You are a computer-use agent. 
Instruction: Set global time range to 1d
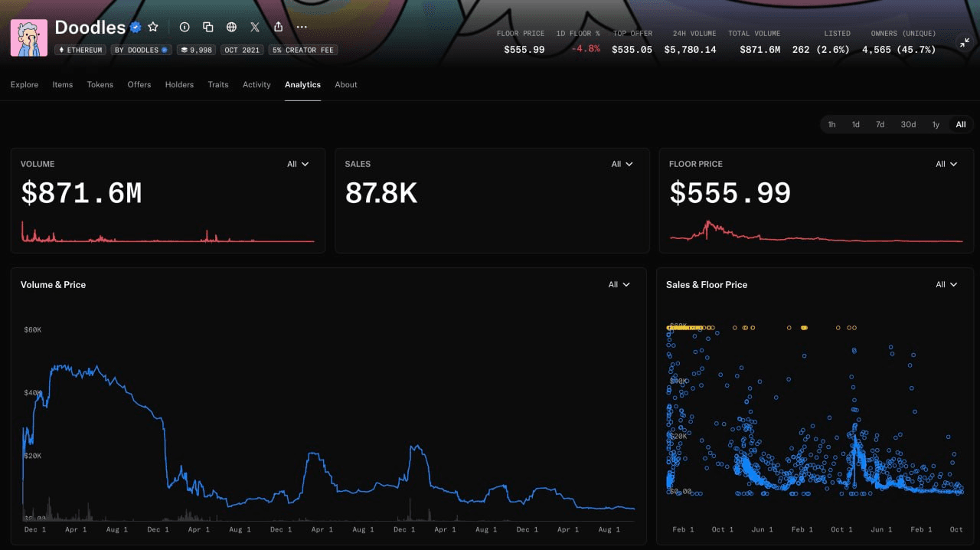pos(856,124)
